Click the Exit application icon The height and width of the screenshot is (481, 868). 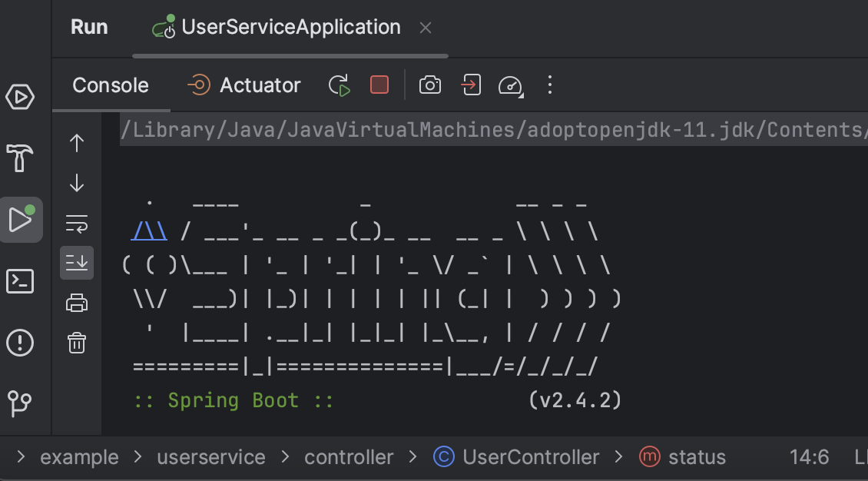tap(471, 85)
